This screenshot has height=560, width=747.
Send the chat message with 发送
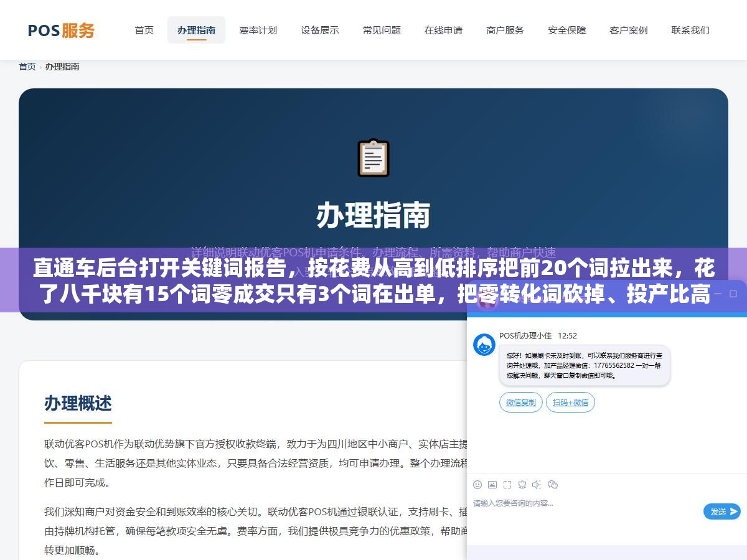click(x=722, y=511)
